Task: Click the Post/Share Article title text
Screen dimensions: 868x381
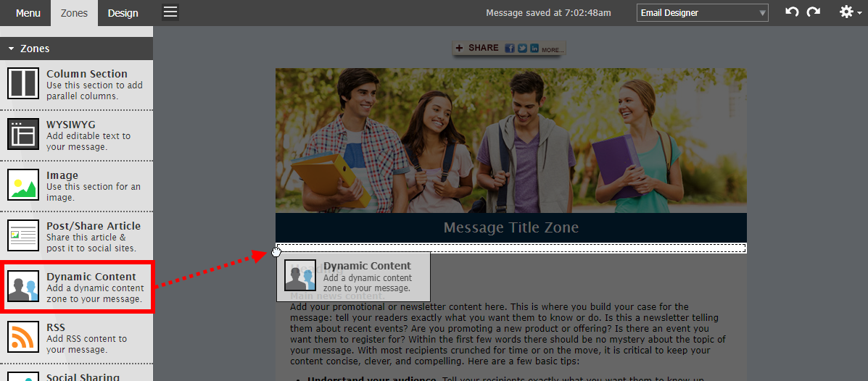Action: [x=94, y=225]
